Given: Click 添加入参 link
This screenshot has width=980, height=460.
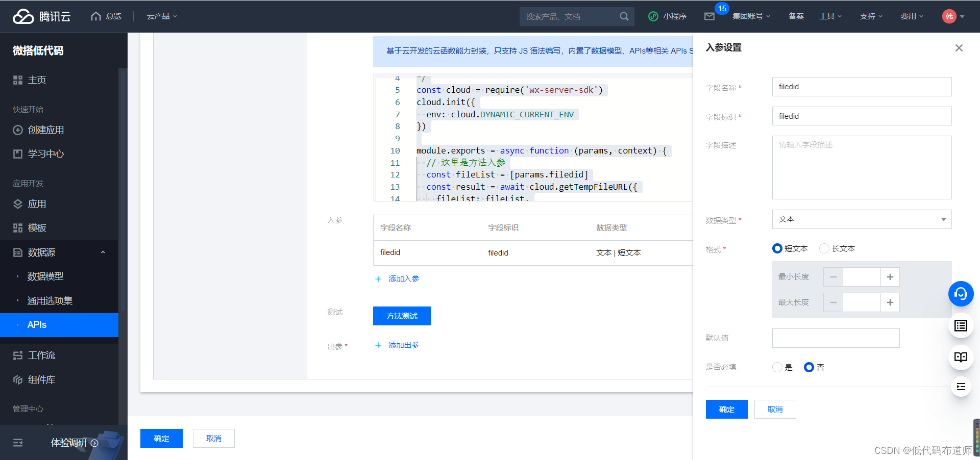Looking at the screenshot, I should coord(397,279).
